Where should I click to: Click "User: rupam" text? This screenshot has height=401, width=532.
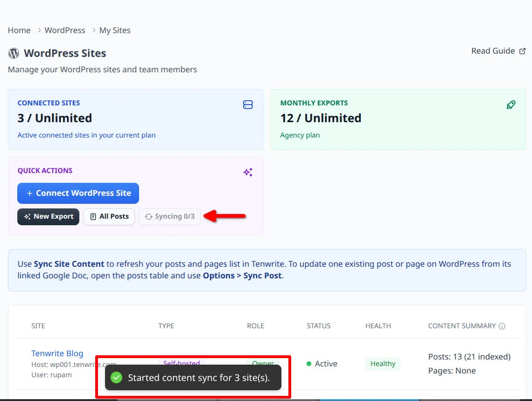(52, 375)
